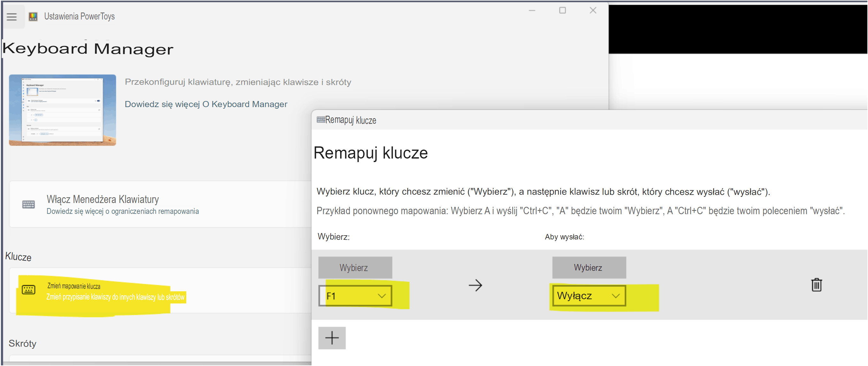Open Zmień mapowanie klucza option

pyautogui.click(x=160, y=291)
